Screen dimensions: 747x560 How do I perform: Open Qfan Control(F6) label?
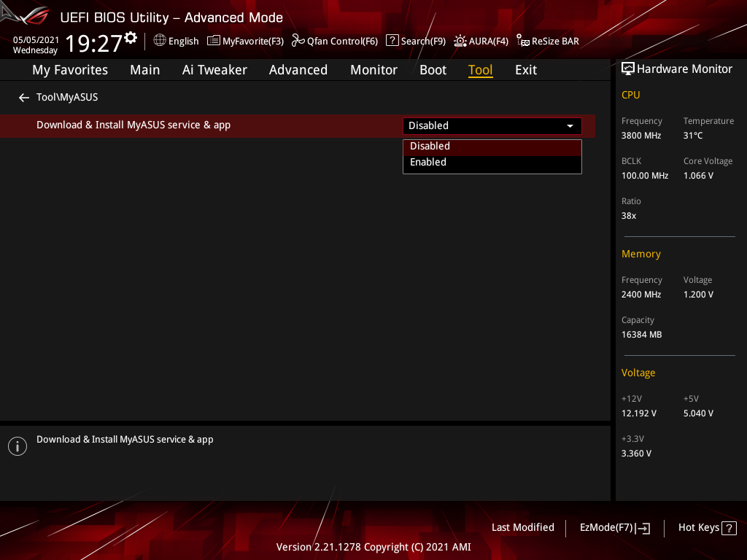[x=342, y=42]
